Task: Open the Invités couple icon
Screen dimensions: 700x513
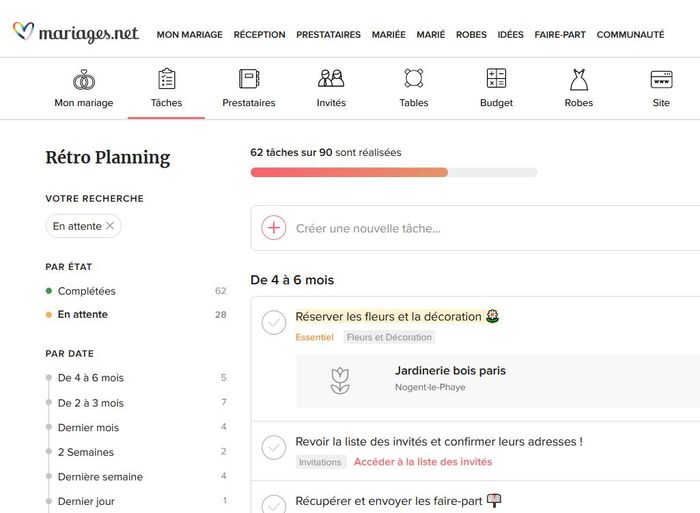Action: 331,79
